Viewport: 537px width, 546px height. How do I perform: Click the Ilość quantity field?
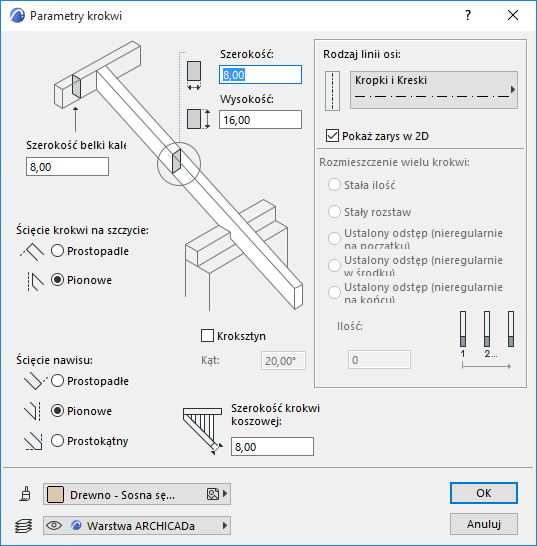[379, 360]
